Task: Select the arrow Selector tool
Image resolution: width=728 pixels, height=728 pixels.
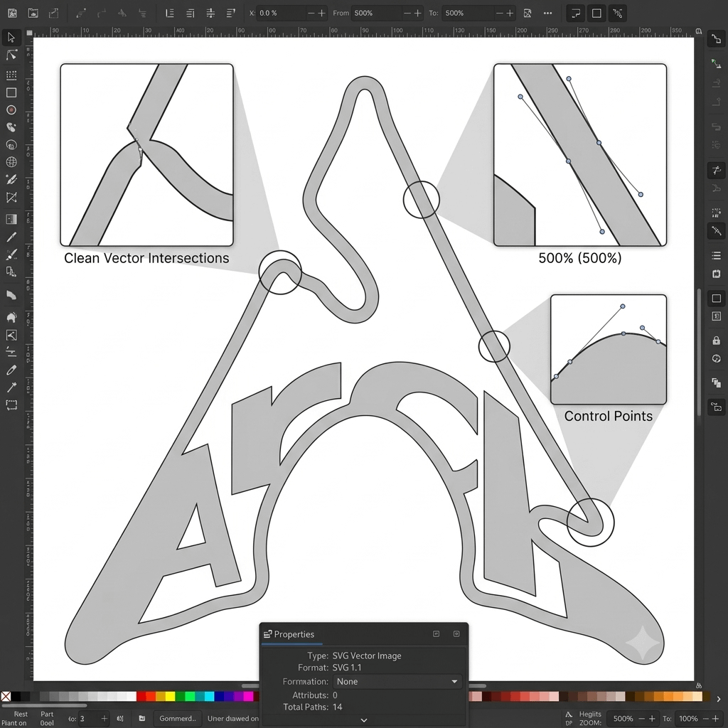Action: pos(11,38)
